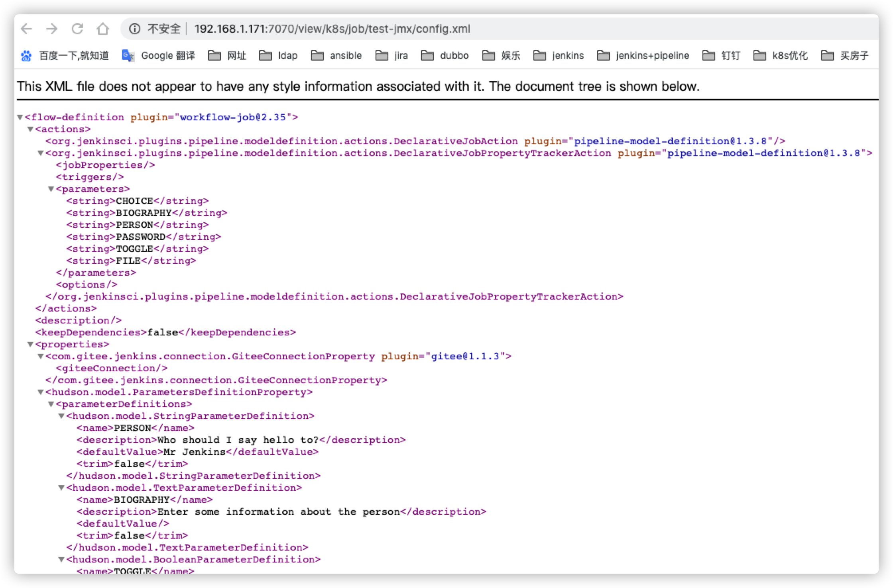
Task: Click the browser back navigation icon
Action: point(26,29)
